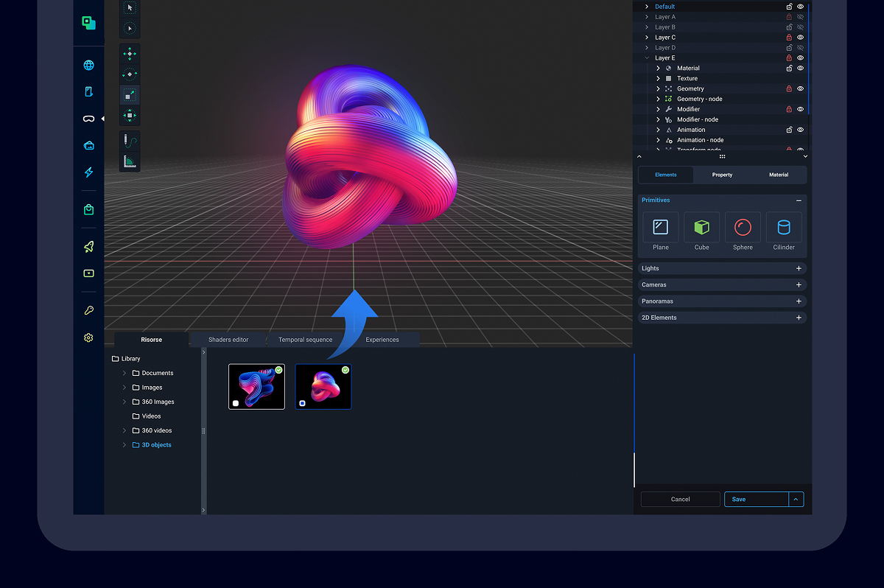Select the Move tool in viewport toolbar
Image resolution: width=884 pixels, height=588 pixels.
coord(130,54)
